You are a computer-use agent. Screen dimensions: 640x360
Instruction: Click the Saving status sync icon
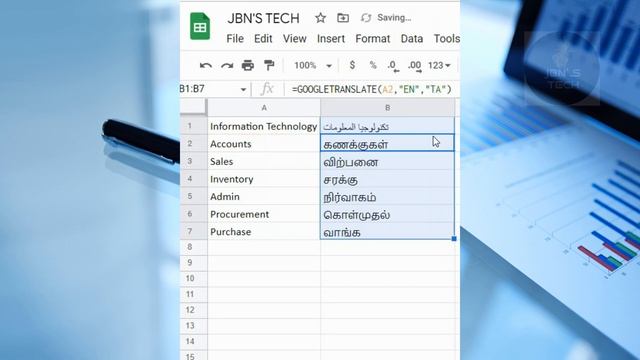click(366, 18)
